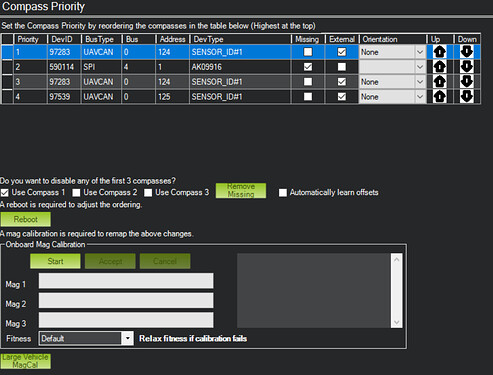Cancel the mag calibration
The image size is (493, 375).
pyautogui.click(x=165, y=261)
